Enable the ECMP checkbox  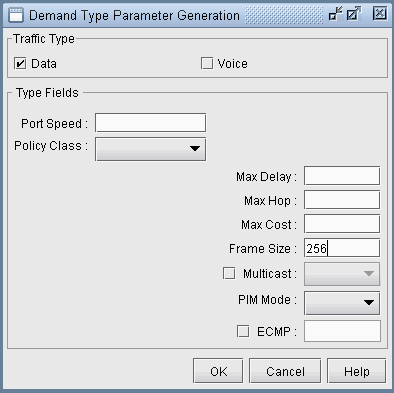click(243, 331)
